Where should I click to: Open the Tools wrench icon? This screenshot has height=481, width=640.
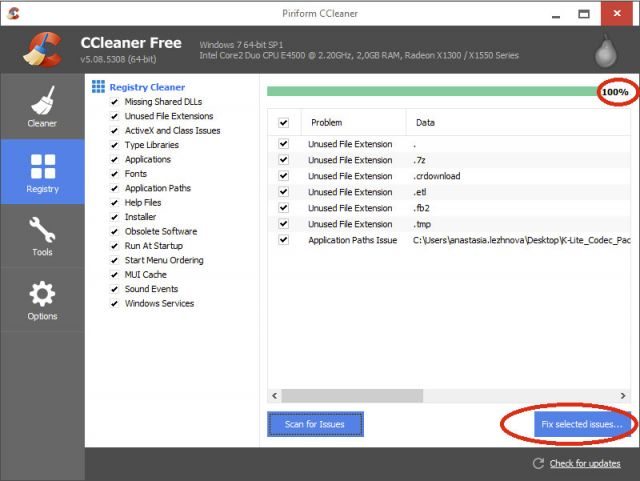coord(42,230)
